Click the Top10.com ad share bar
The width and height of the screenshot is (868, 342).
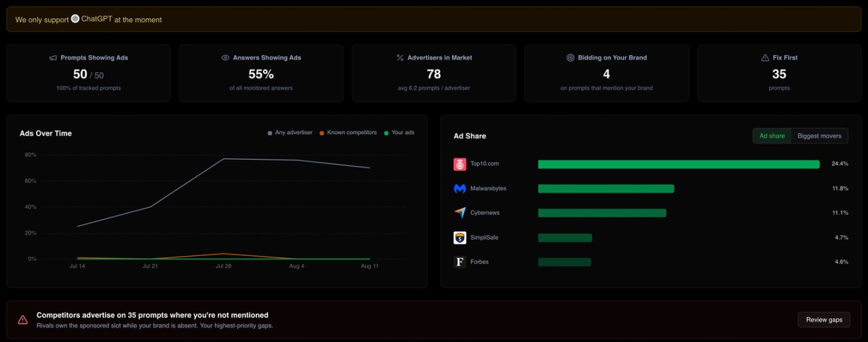[679, 164]
